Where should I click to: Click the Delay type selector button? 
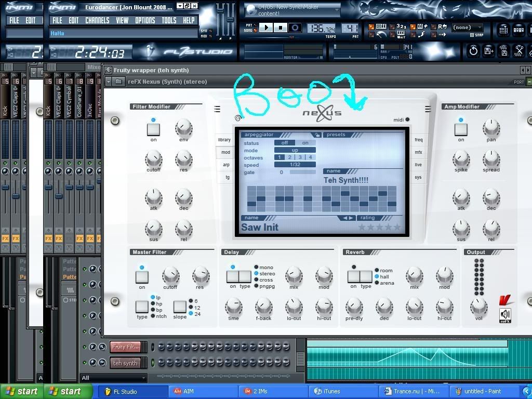245,276
